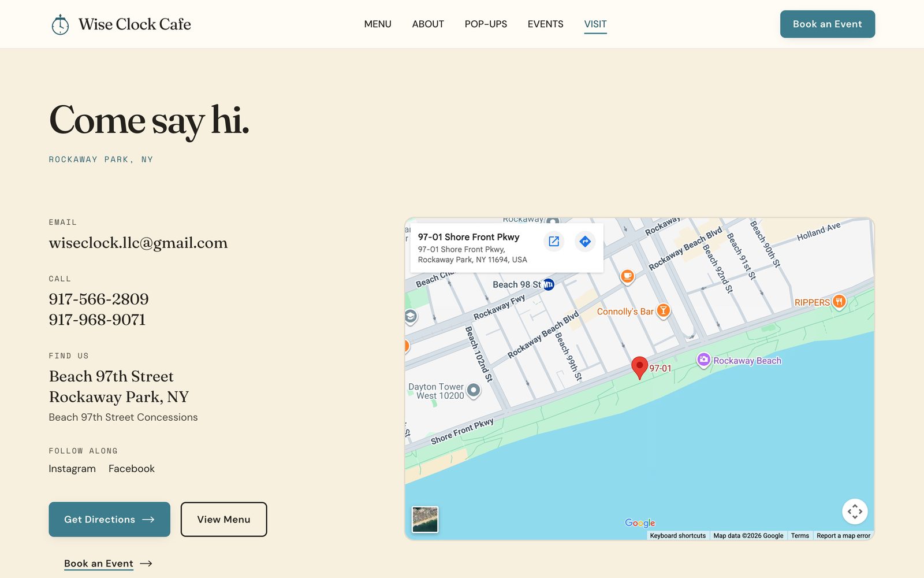Select the Connolly's Bar map marker
Screen dimensions: 924x578
(x=664, y=311)
